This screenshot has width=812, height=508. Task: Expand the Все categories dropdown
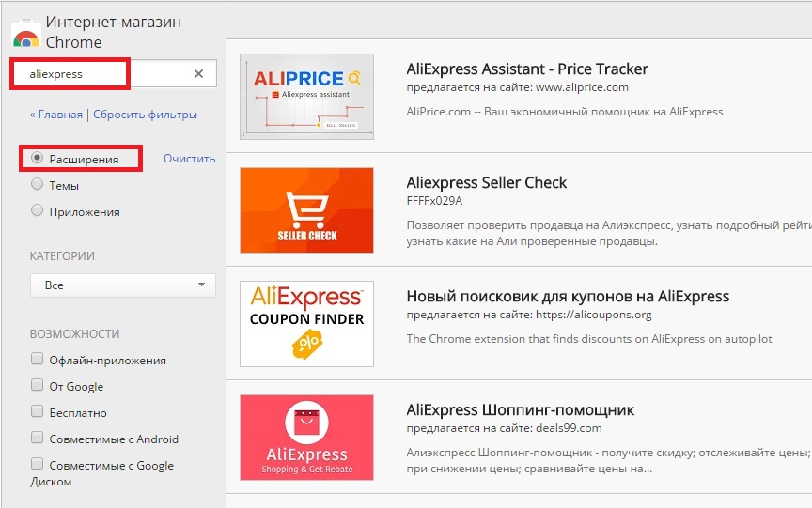point(122,285)
